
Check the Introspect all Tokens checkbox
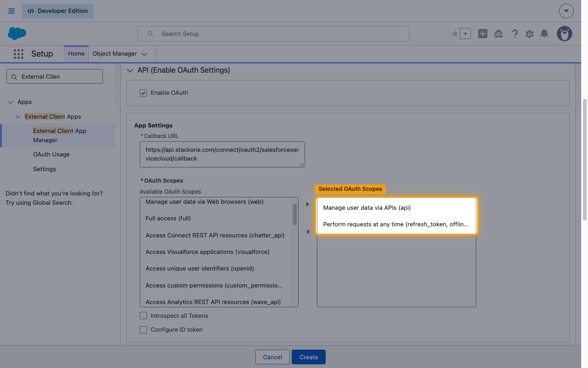click(143, 316)
